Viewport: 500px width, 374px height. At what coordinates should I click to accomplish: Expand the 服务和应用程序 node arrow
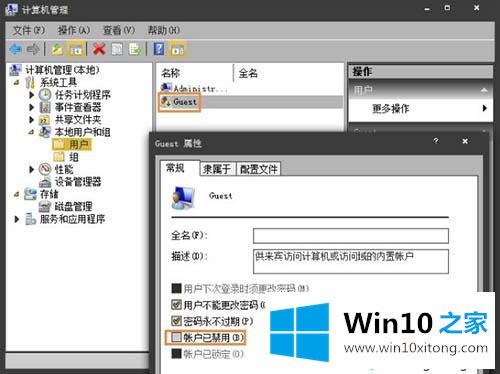pyautogui.click(x=17, y=219)
